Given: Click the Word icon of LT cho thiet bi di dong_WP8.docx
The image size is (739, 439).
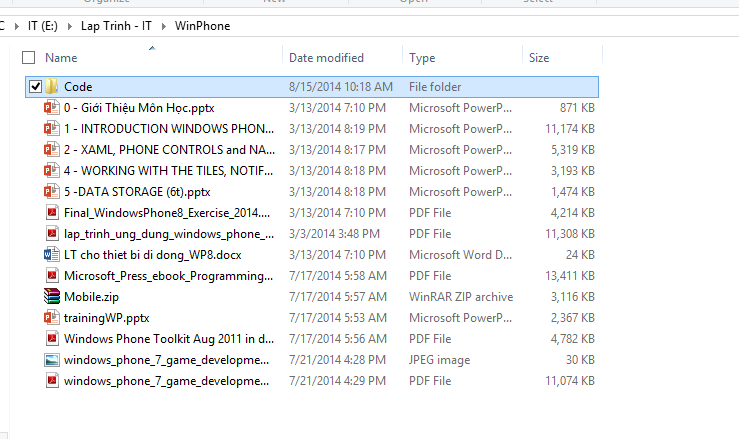Looking at the screenshot, I should click(52, 255).
